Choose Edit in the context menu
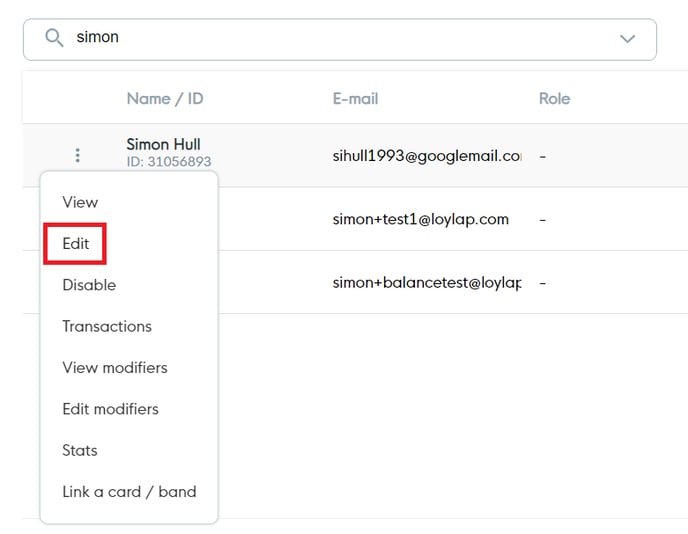 (75, 244)
